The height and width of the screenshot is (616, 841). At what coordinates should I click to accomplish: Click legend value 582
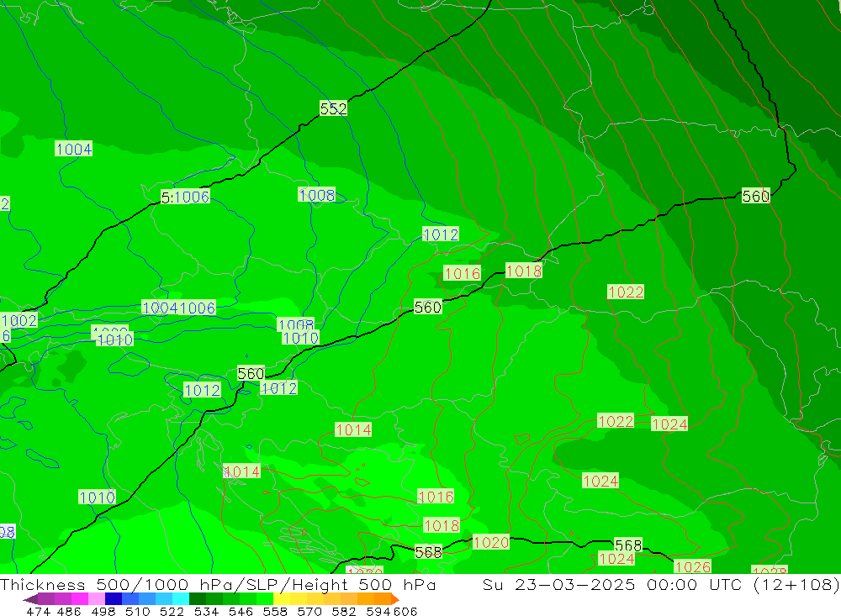point(344,611)
